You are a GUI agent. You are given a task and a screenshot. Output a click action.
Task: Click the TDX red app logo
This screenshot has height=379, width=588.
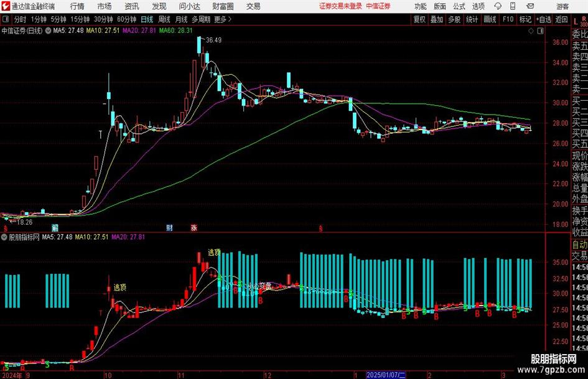point(5,6)
